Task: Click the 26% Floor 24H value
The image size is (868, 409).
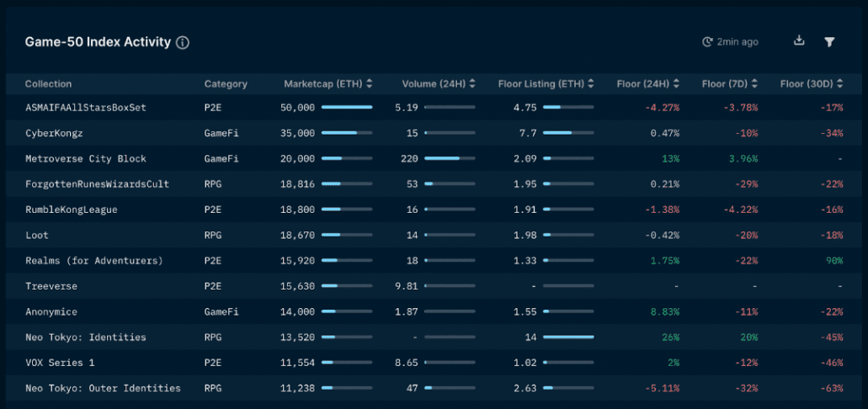Action: (671, 337)
